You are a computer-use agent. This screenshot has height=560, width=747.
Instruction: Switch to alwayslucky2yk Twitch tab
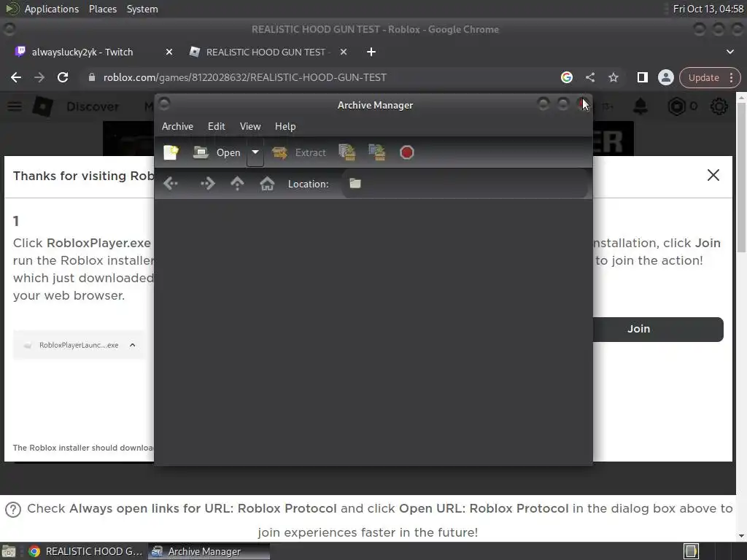pyautogui.click(x=82, y=52)
